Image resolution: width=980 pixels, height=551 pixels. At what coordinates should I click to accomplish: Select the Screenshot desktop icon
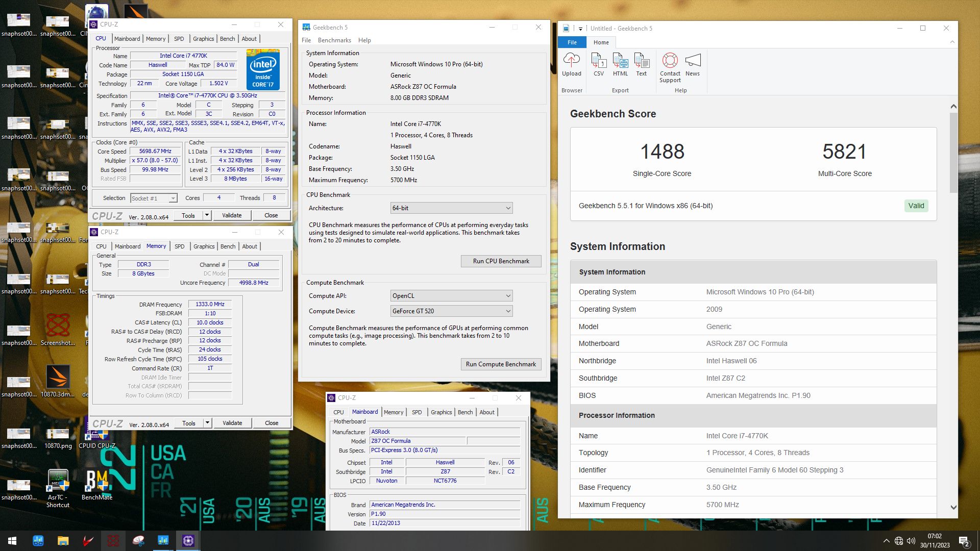58,330
